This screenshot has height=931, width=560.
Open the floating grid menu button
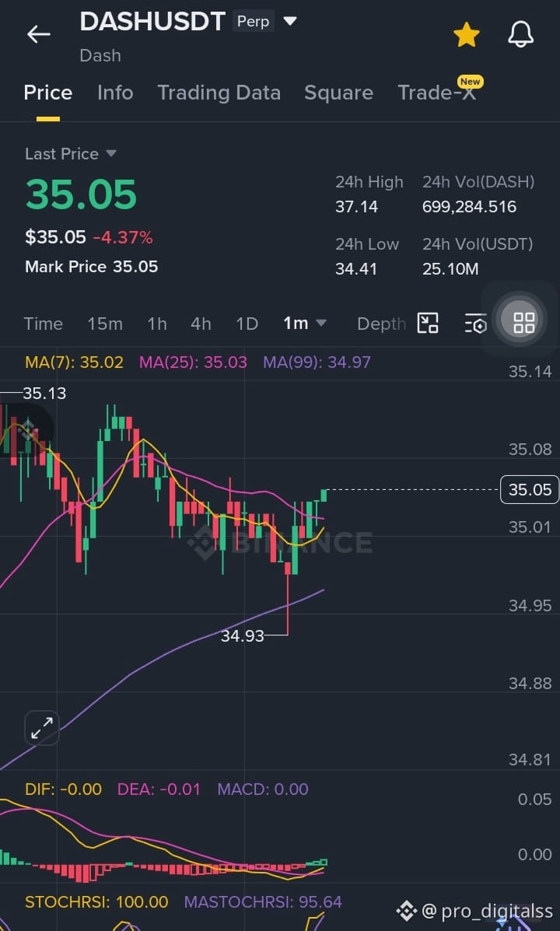point(523,323)
